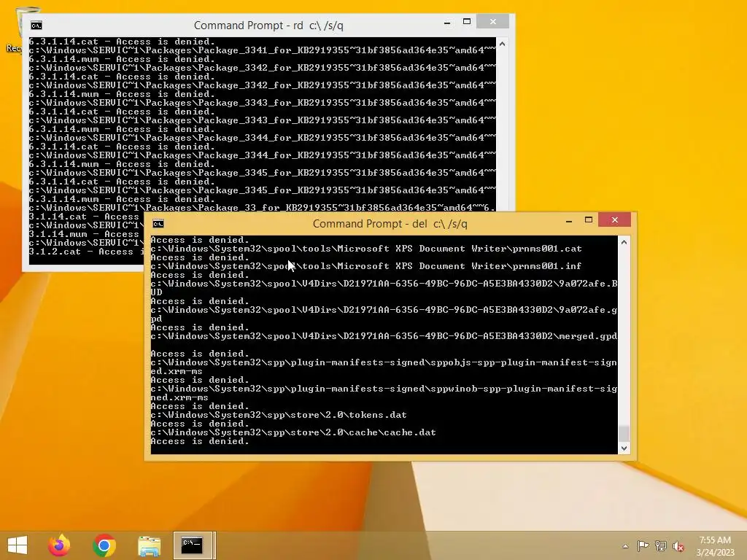Image resolution: width=747 pixels, height=560 pixels.
Task: Close the rd c:\ /s/q Command Prompt
Action: coord(493,21)
